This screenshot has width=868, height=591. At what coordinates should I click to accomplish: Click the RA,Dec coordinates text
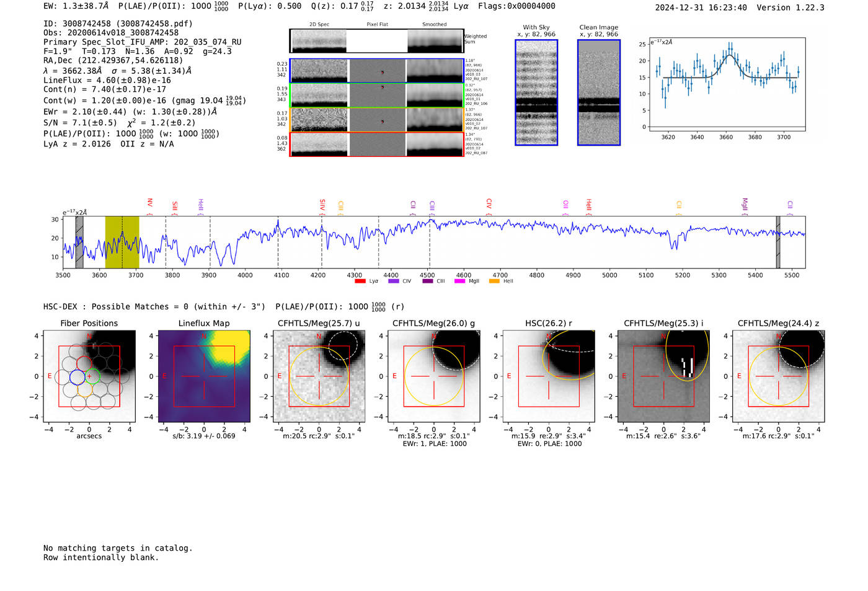click(113, 61)
